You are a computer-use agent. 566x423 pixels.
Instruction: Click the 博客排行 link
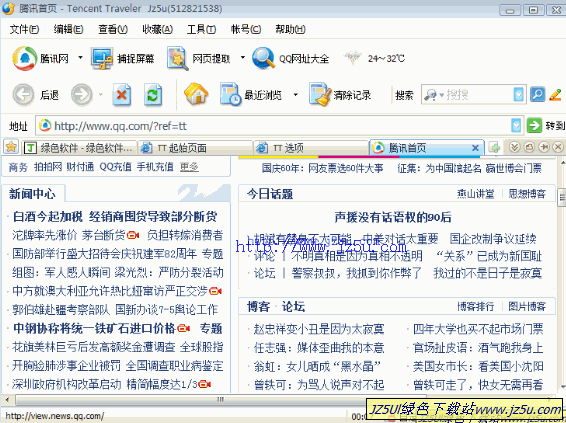475,306
